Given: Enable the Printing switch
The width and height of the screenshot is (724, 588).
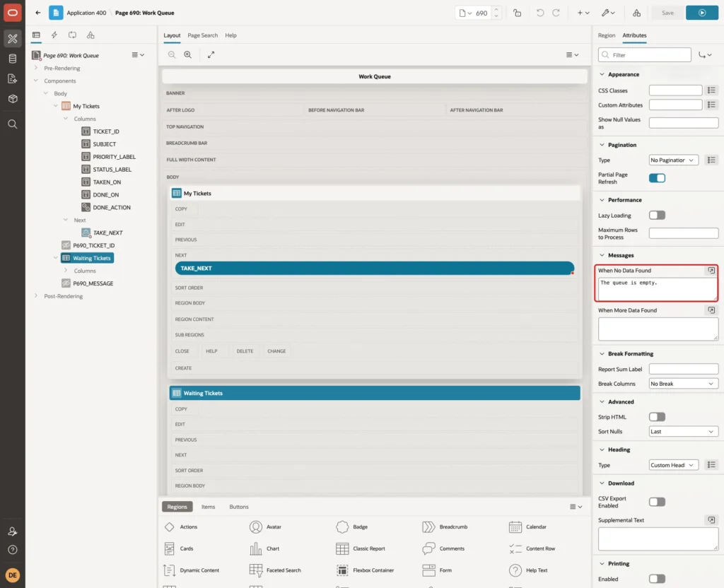Looking at the screenshot, I should [x=657, y=579].
